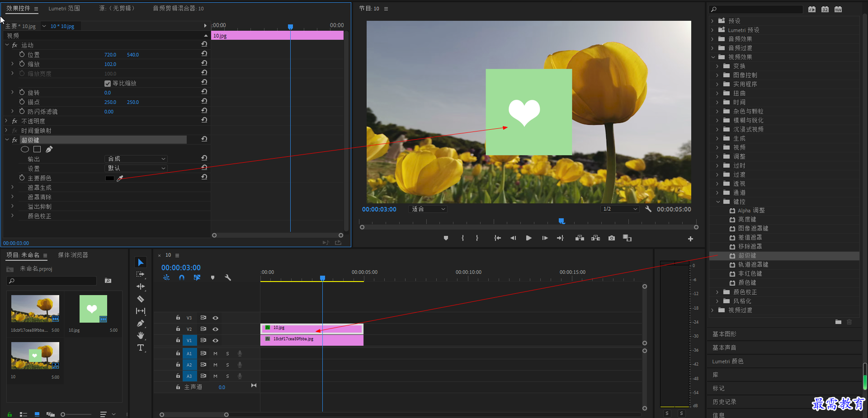Open the 设置 dropdown set to 默认
The width and height of the screenshot is (868, 418).
[136, 168]
